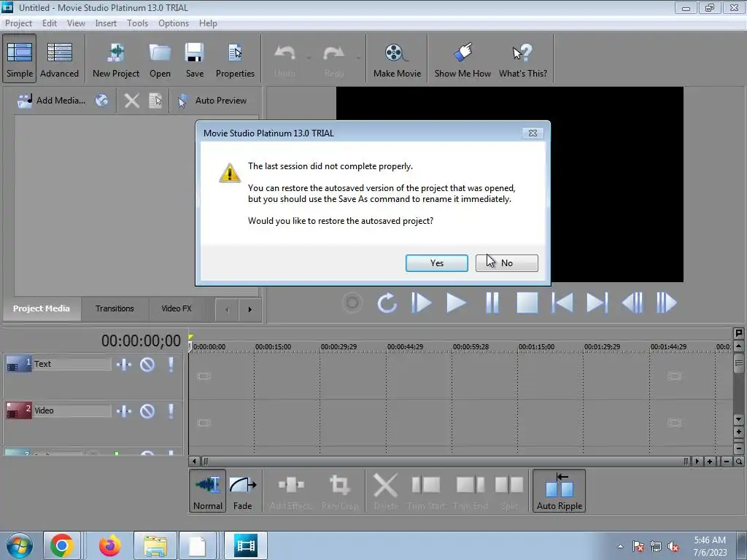Click Play From Start button

pyautogui.click(x=421, y=303)
